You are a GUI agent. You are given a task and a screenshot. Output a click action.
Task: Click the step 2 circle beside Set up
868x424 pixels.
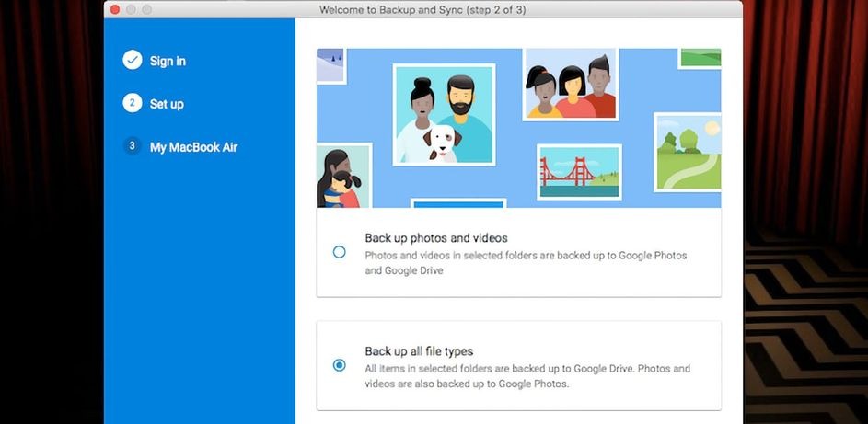tap(132, 104)
